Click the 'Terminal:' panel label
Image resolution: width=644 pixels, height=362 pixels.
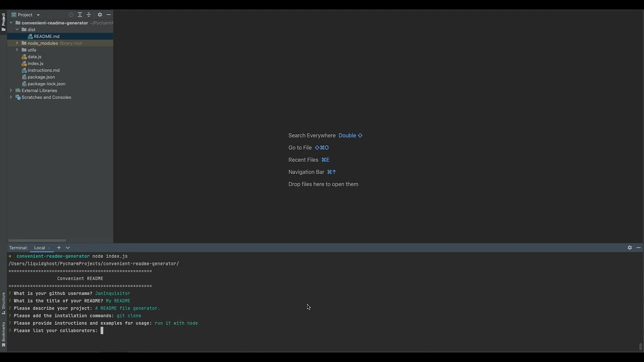click(x=18, y=248)
